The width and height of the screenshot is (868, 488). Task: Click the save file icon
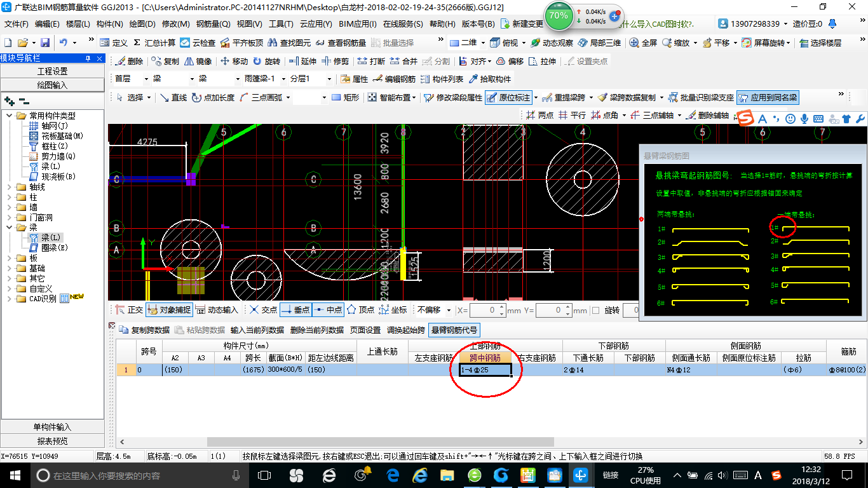pos(45,43)
